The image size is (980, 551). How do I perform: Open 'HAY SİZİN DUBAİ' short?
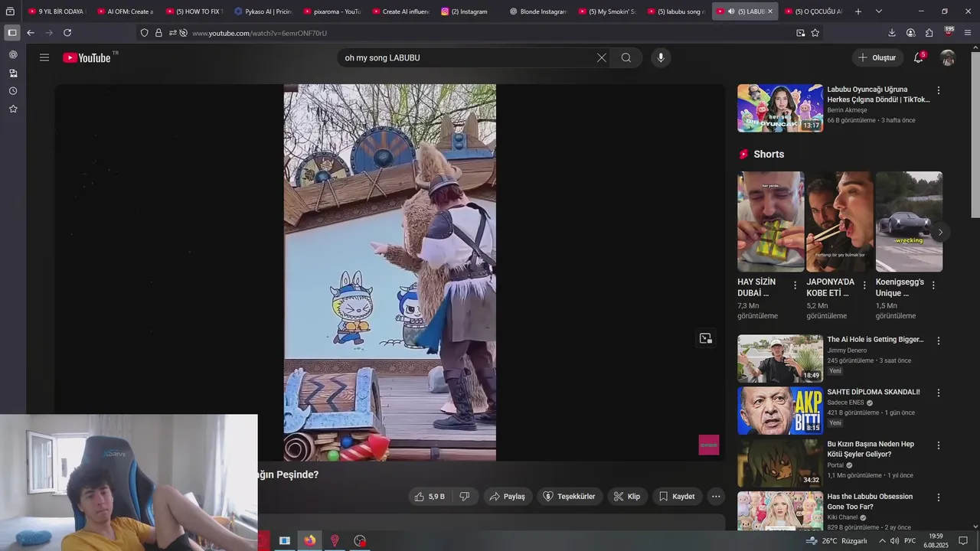tap(770, 221)
